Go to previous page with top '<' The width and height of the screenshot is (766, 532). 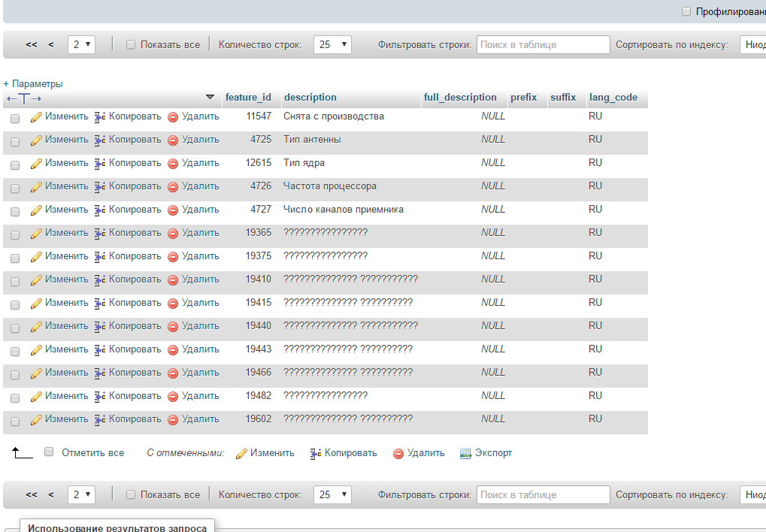click(x=51, y=44)
